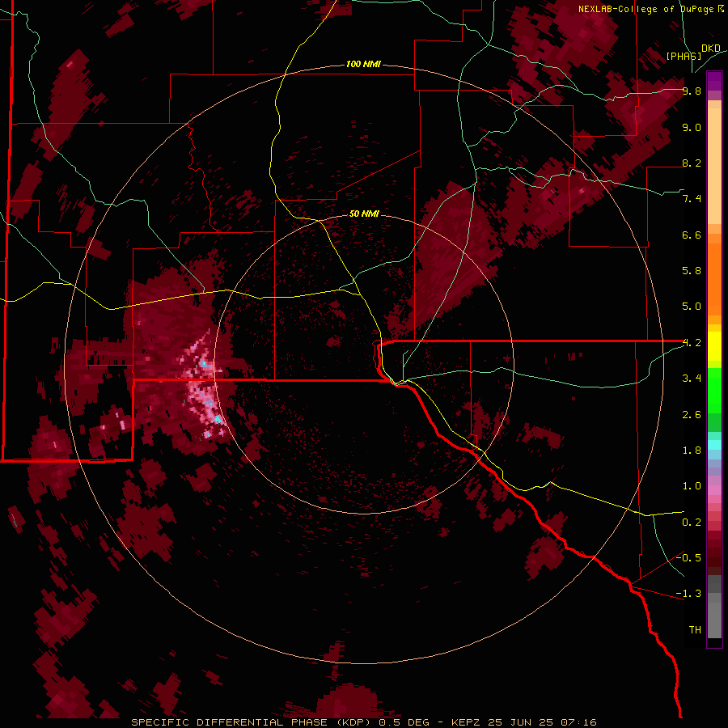Click the 25 JUN 25 07:16 timestamp
The height and width of the screenshot is (728, 728).
coord(542,722)
